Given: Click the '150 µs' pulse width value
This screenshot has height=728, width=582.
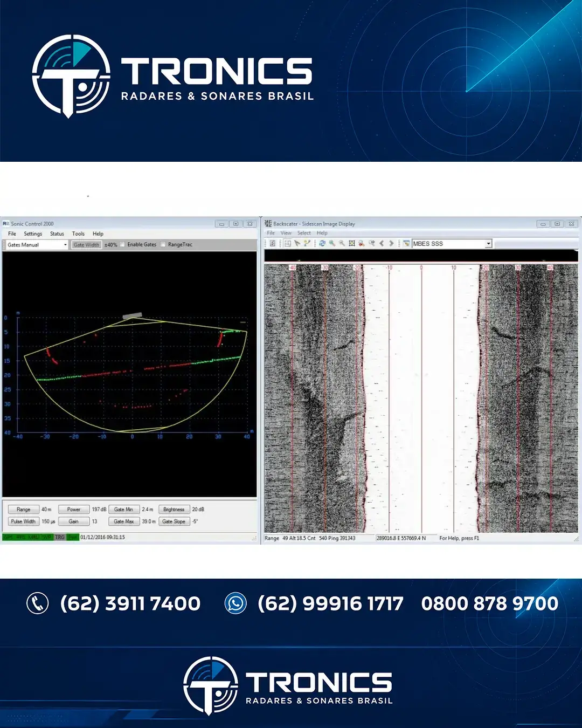Looking at the screenshot, I should click(48, 521).
